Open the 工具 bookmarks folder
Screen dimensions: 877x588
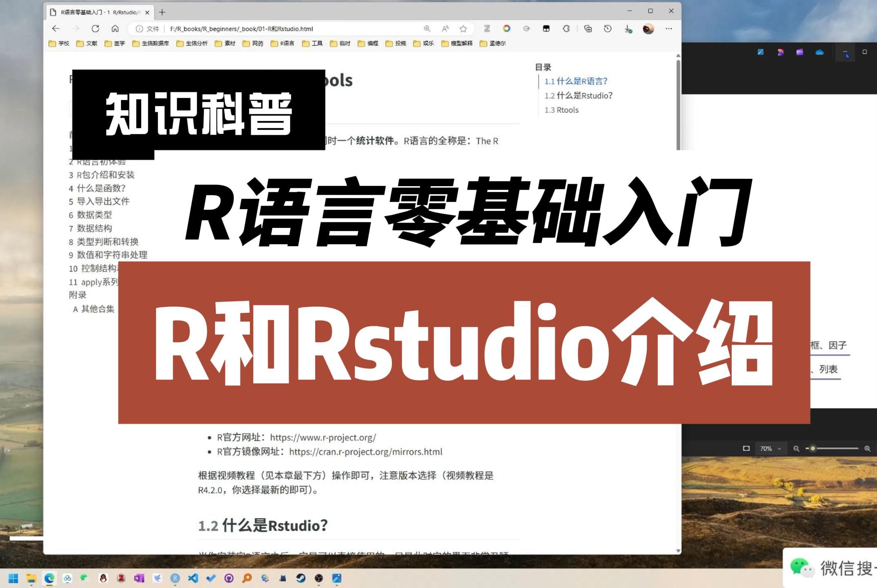[x=312, y=43]
